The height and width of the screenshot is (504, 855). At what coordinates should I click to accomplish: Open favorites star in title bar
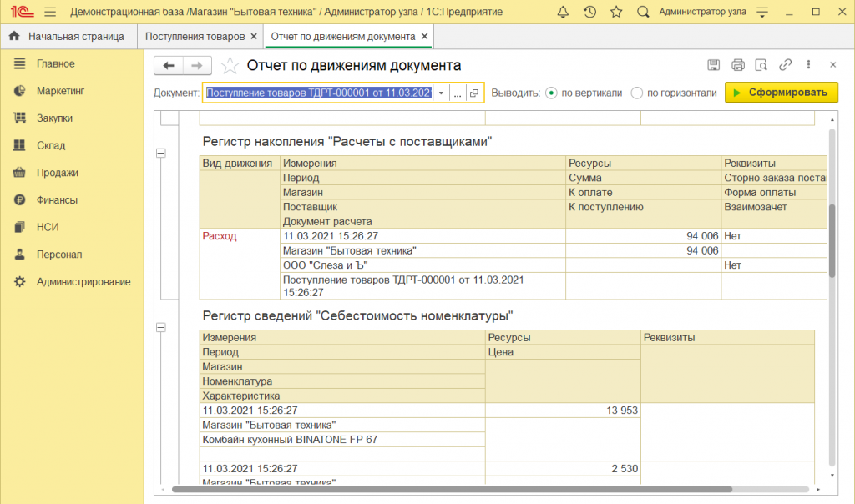click(616, 12)
